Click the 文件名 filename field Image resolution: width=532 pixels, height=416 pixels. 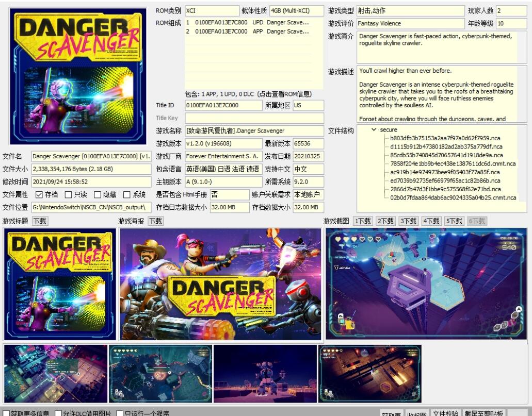click(x=91, y=156)
